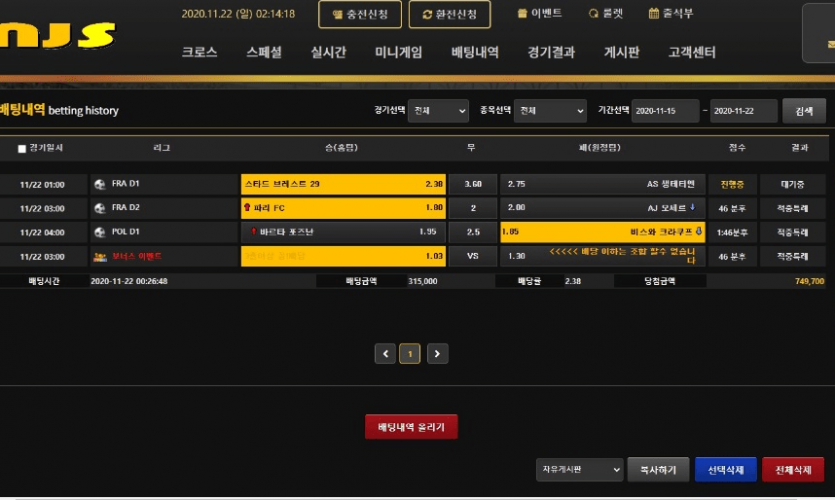This screenshot has width=835, height=500.
Task: Open the 고객센터 menu
Action: (692, 52)
